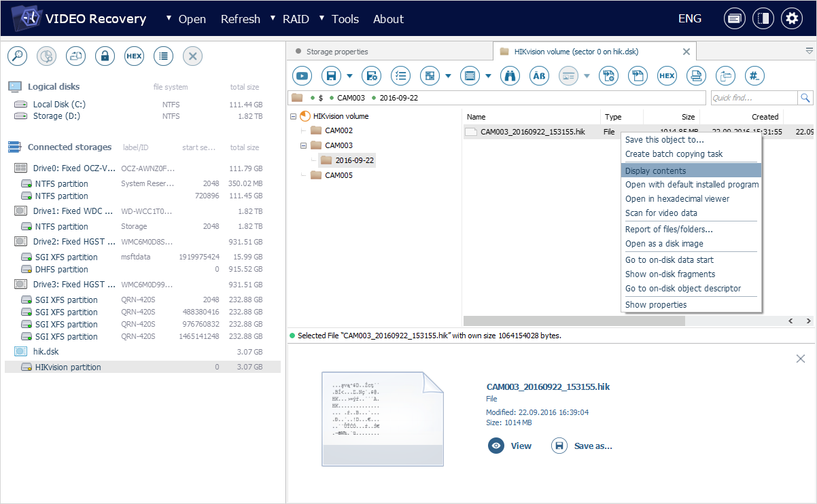Click the HEX icon in the file browser toolbar
817x504 pixels.
click(x=667, y=75)
